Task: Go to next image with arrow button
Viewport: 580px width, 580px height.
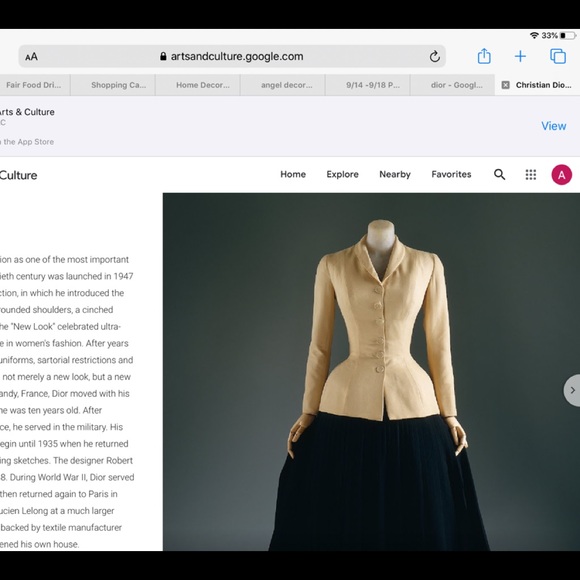Action: pyautogui.click(x=572, y=390)
